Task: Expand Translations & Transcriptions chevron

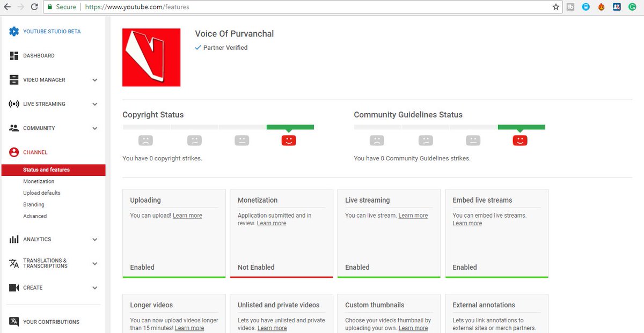Action: click(x=95, y=264)
